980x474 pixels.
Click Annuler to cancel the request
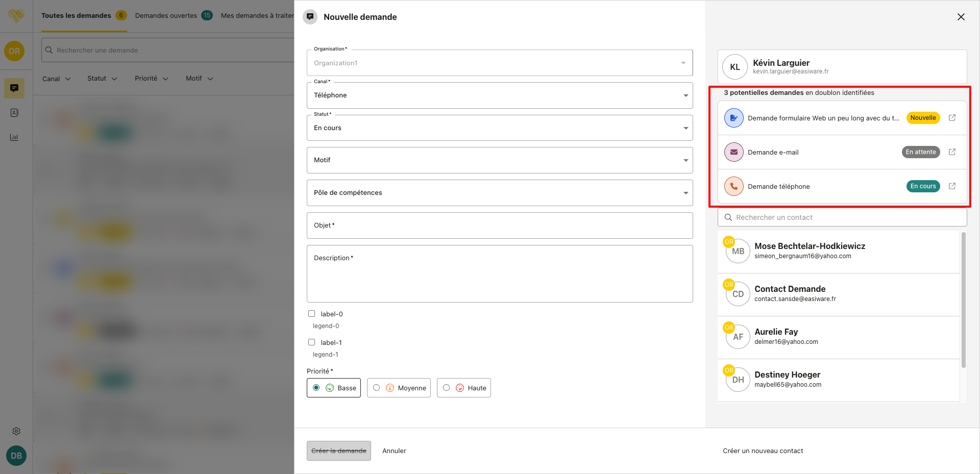(x=394, y=451)
